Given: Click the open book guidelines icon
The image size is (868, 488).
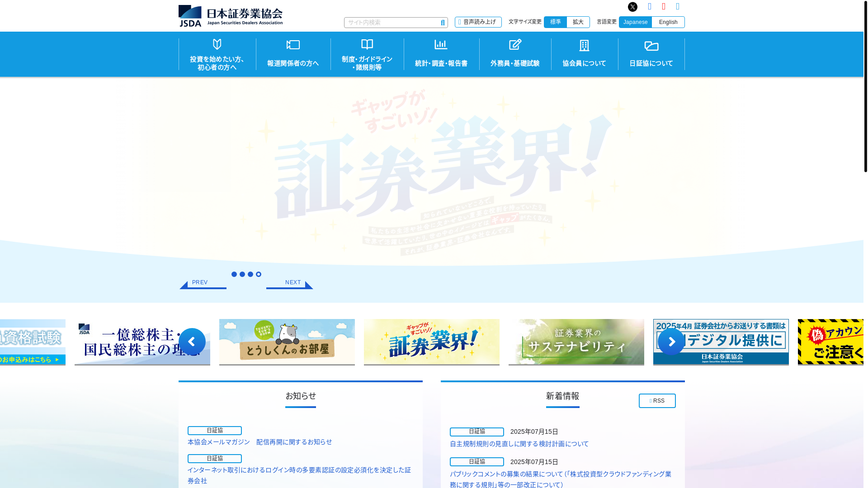Looking at the screenshot, I should 367,44.
